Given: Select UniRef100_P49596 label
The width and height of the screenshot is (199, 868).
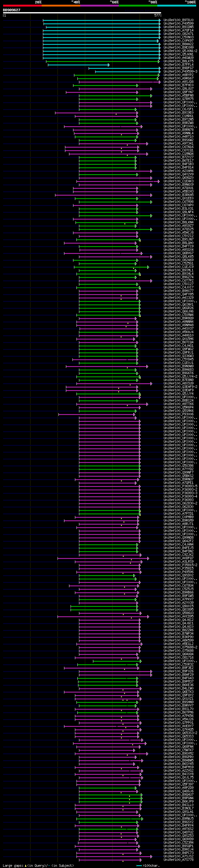Looking at the screenshot, I should click(178, 572).
